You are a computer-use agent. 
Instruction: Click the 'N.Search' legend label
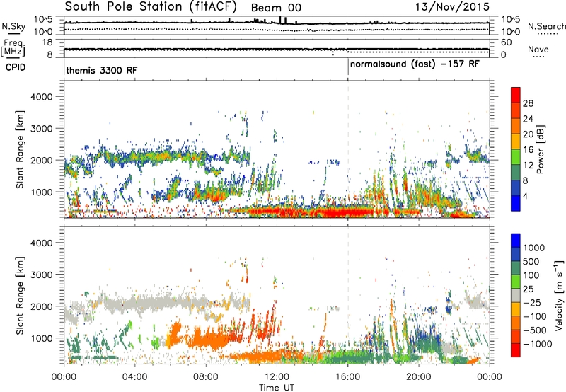pyautogui.click(x=547, y=26)
